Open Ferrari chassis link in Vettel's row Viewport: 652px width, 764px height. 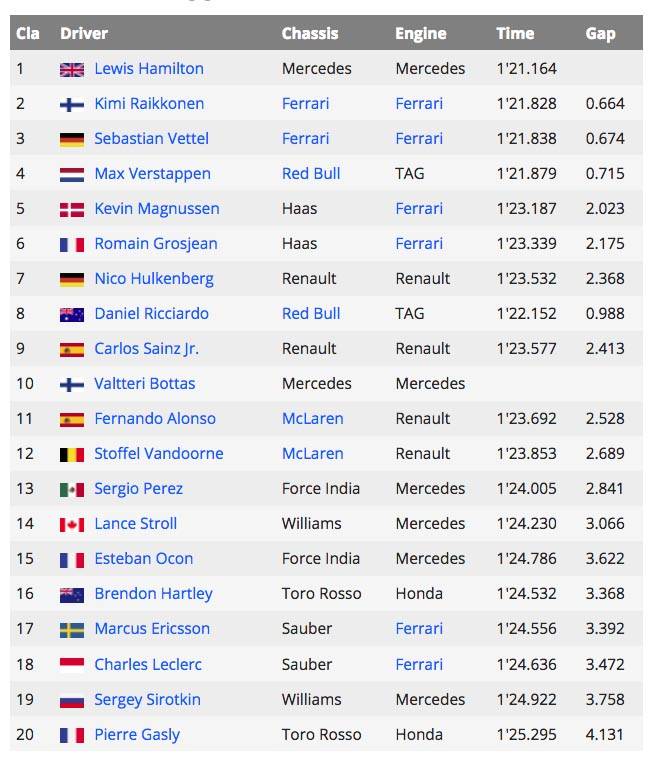(306, 139)
